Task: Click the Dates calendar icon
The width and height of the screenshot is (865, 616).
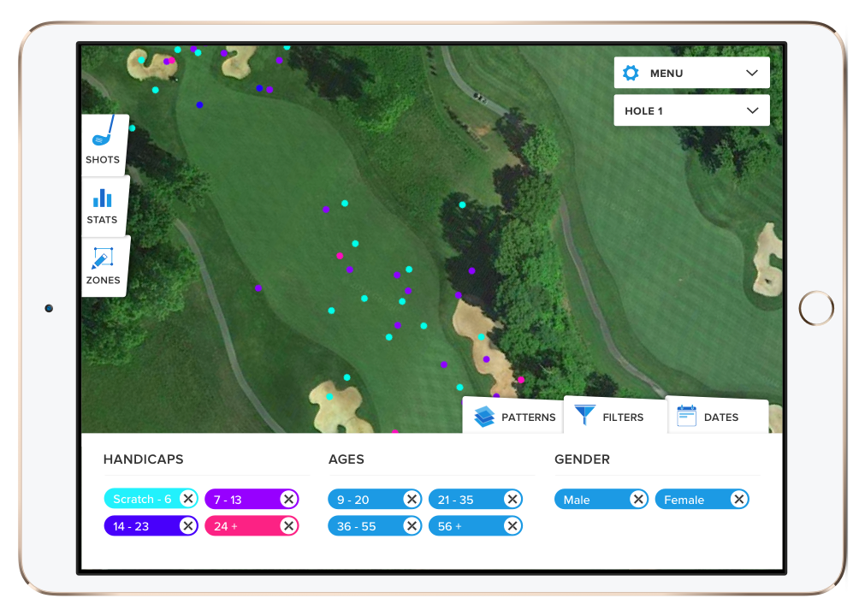Action: (686, 417)
